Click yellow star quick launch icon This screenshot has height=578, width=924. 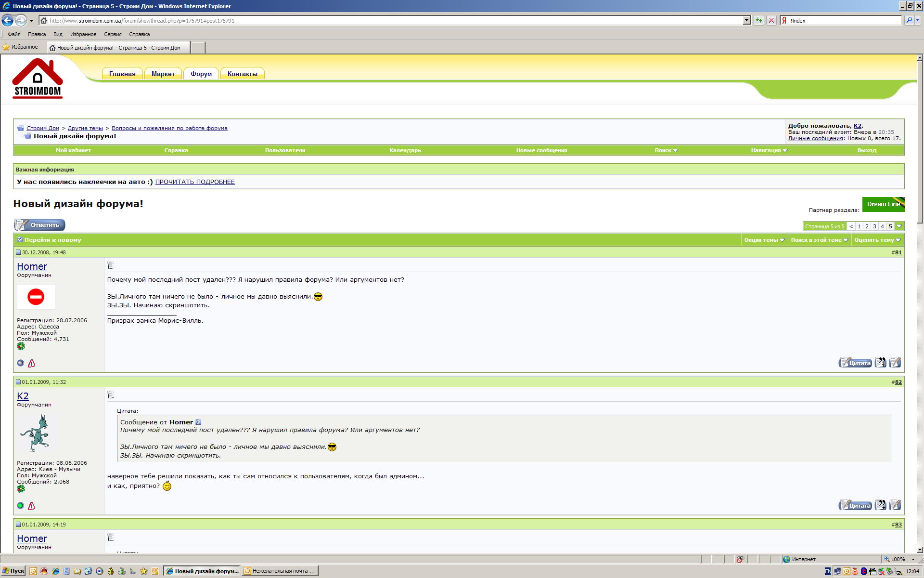click(x=143, y=571)
